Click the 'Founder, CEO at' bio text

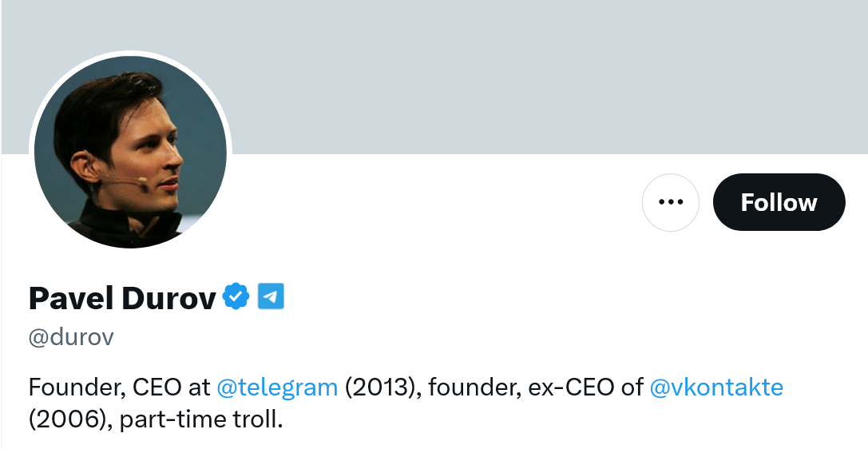point(120,387)
